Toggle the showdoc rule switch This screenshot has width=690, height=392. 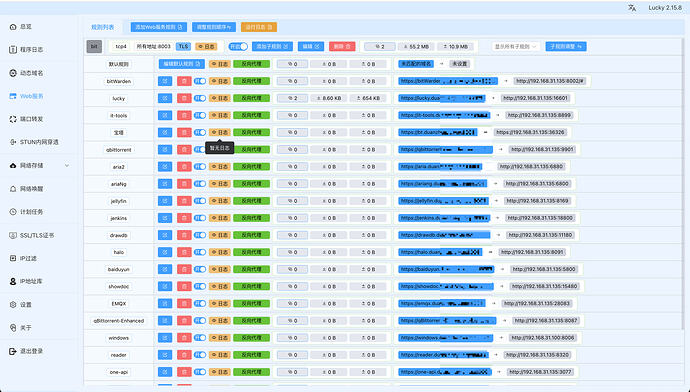200,286
